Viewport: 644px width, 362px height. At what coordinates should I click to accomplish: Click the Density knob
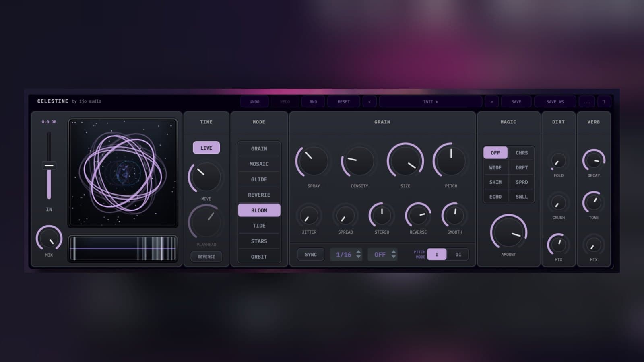click(x=359, y=161)
